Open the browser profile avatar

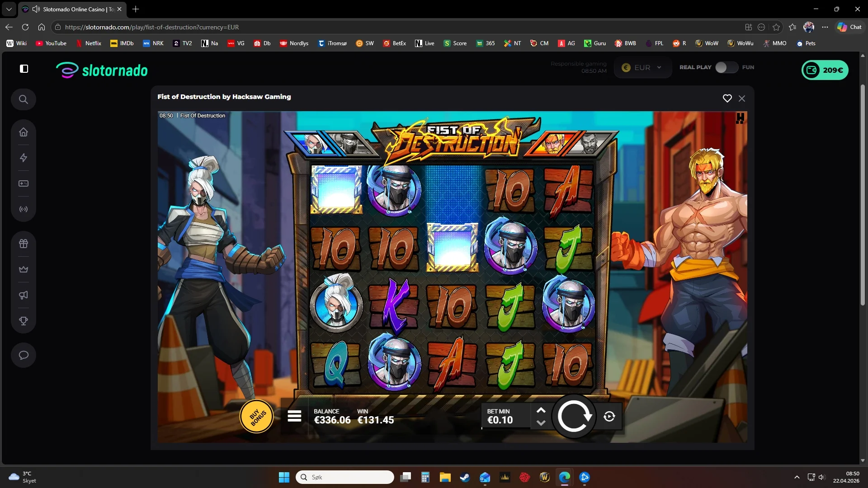pyautogui.click(x=809, y=27)
